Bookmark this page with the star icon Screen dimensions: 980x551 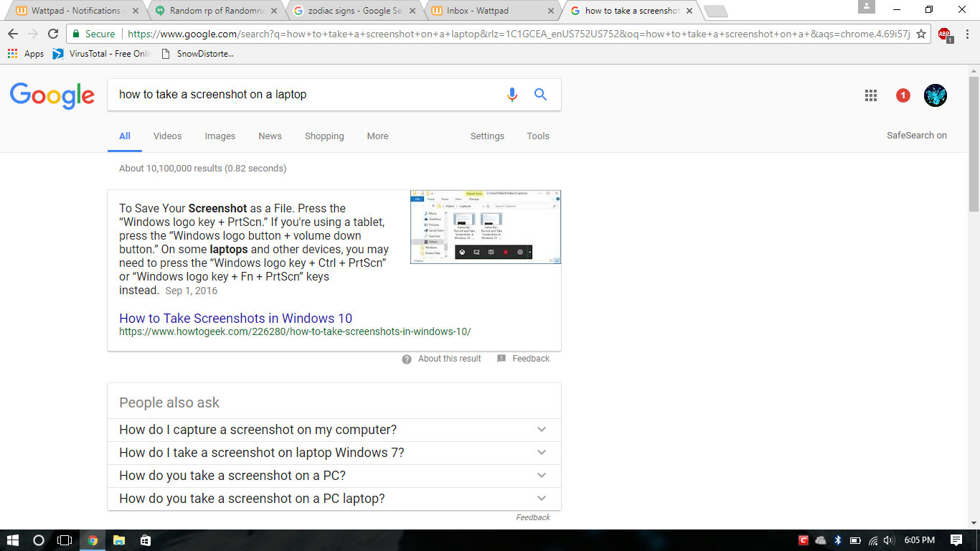pyautogui.click(x=921, y=34)
